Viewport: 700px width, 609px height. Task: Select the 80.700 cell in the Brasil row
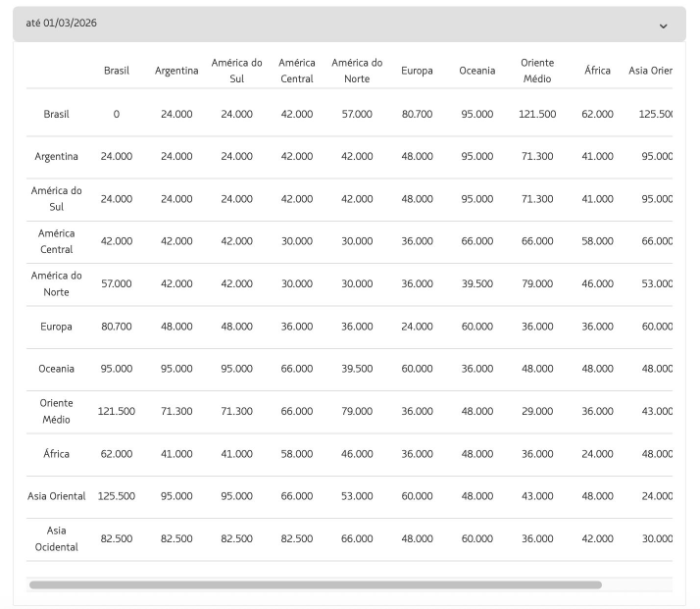click(x=417, y=114)
